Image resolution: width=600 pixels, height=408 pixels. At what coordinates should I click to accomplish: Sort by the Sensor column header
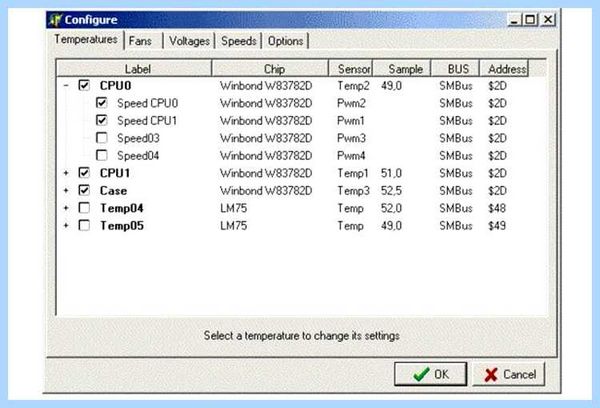pos(351,69)
